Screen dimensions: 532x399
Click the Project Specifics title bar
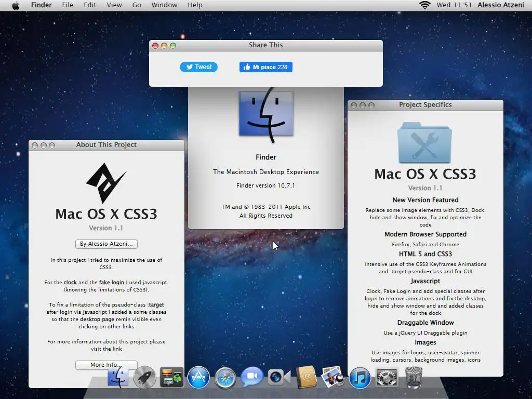point(425,105)
